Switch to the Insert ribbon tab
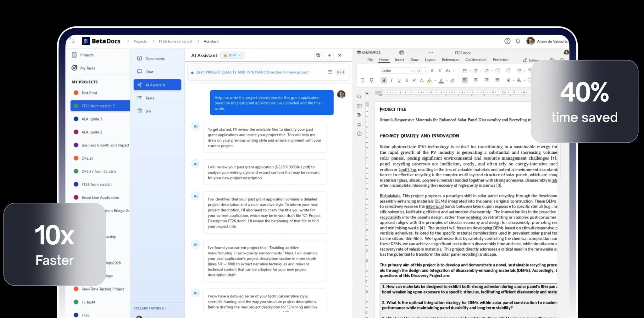The image size is (644, 318). (x=399, y=60)
